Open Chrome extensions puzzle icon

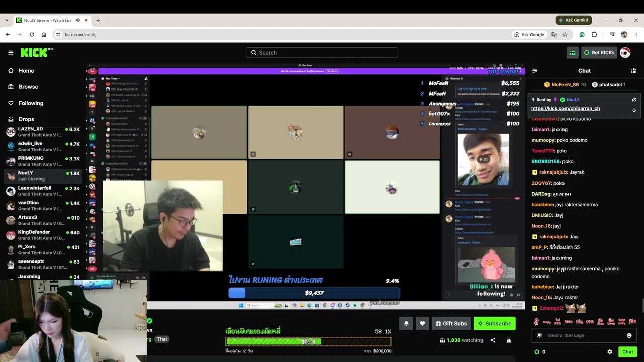tap(594, 35)
